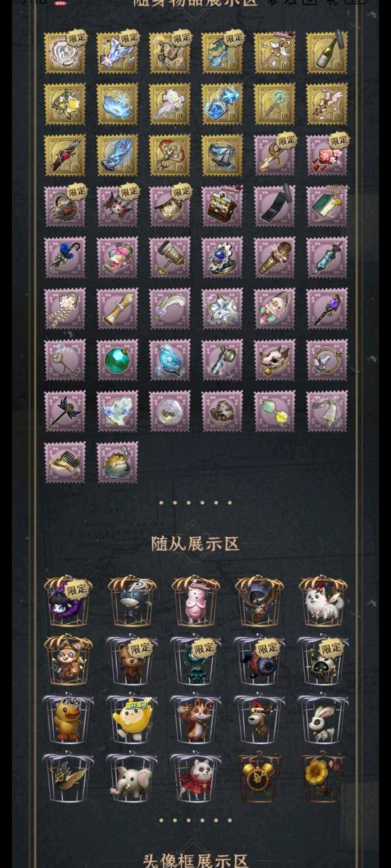Select the limited giant eyeball pet

coord(259,660)
